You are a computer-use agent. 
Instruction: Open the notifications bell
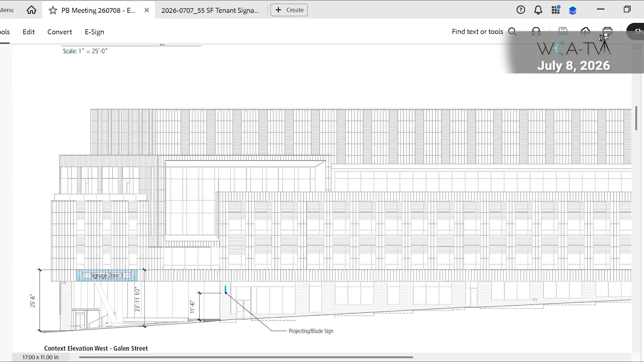[x=538, y=10]
